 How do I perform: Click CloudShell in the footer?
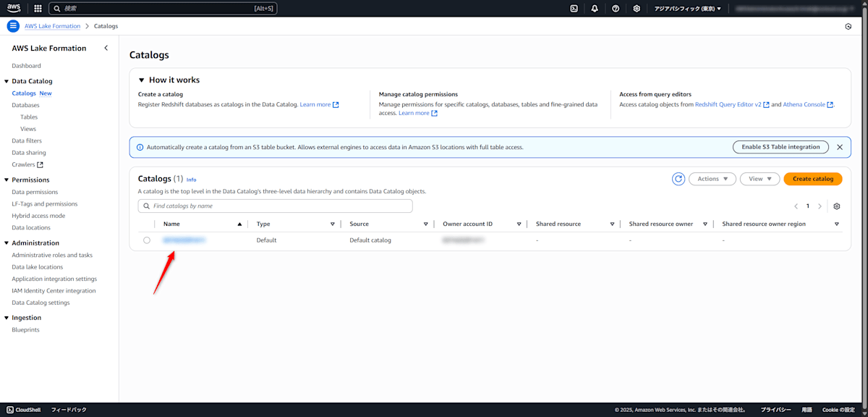click(25, 410)
